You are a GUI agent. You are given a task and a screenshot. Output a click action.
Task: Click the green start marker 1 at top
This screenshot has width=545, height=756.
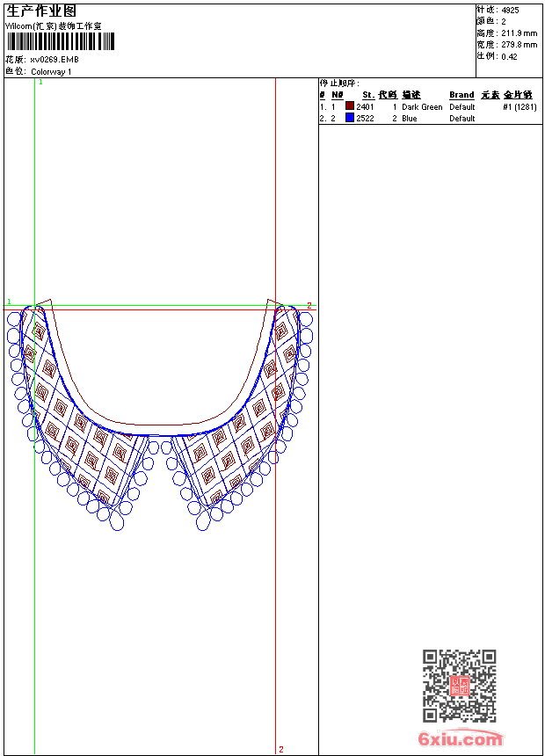tap(40, 82)
